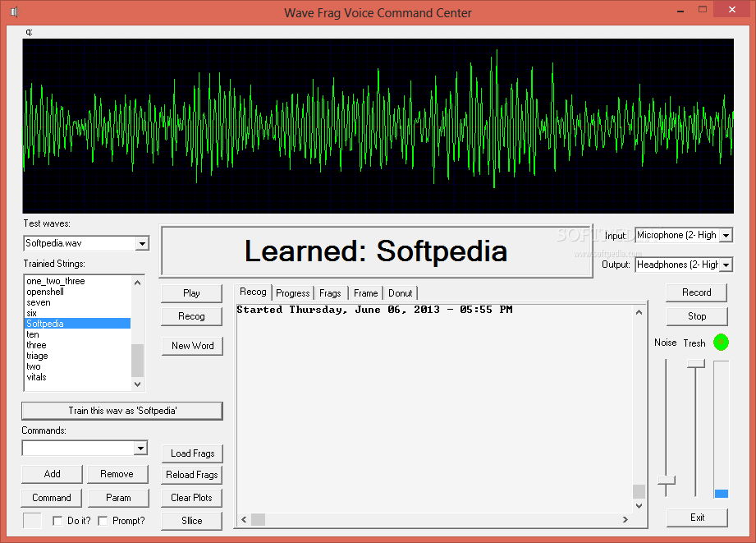Click the Exit button
The image size is (756, 543).
pos(697,518)
